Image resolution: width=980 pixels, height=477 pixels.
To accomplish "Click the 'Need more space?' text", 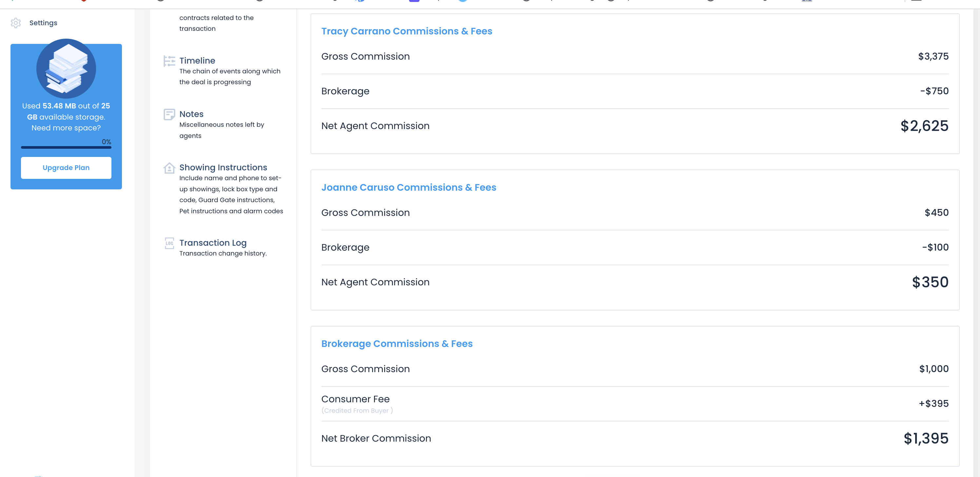I will (66, 128).
